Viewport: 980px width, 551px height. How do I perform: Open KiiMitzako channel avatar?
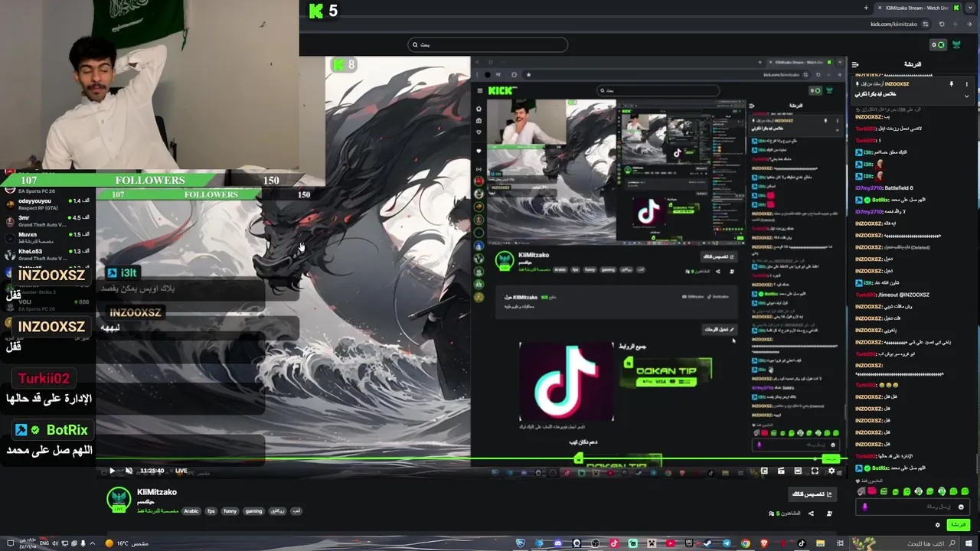[x=118, y=499]
